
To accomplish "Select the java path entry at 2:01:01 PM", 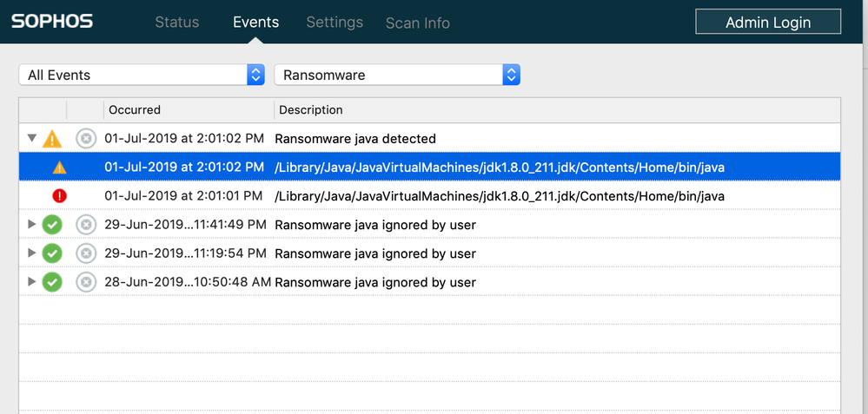I will (500, 196).
